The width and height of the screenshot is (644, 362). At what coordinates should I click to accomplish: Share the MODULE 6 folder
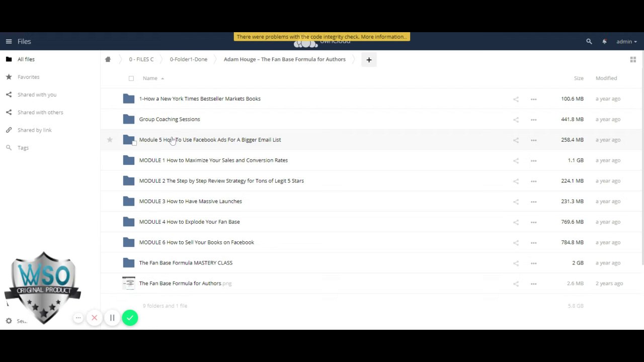point(516,243)
